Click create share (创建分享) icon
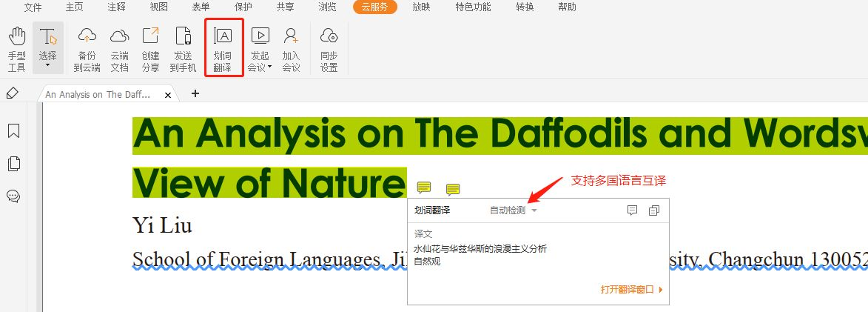This screenshot has height=312, width=868. tap(150, 49)
